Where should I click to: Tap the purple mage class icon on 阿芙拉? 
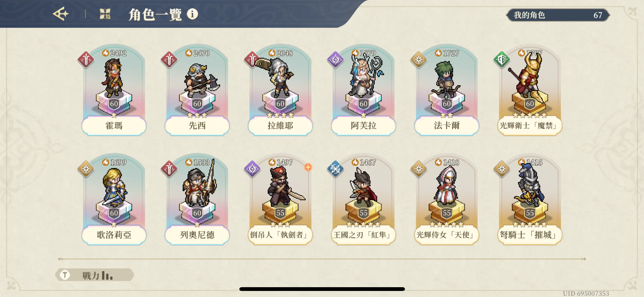point(335,60)
